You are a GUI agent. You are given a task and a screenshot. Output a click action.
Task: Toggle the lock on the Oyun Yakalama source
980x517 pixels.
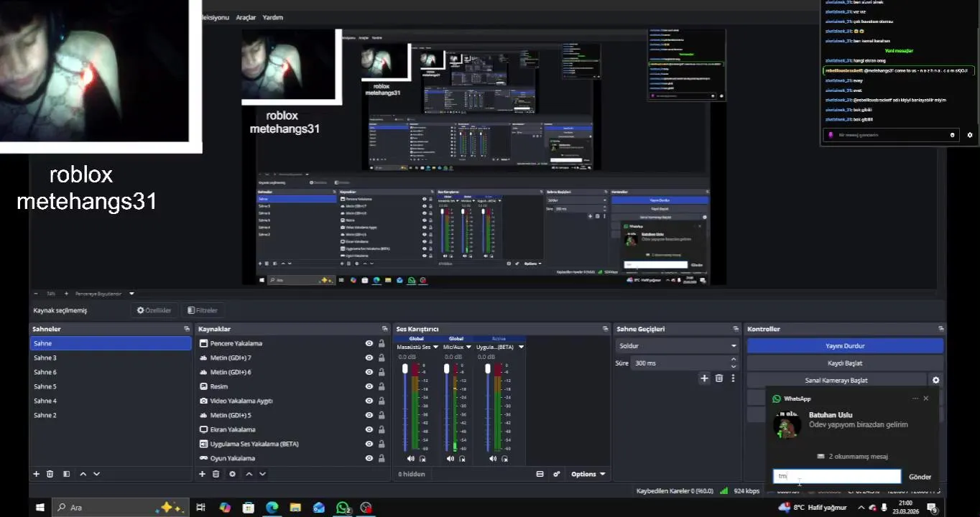click(x=382, y=458)
